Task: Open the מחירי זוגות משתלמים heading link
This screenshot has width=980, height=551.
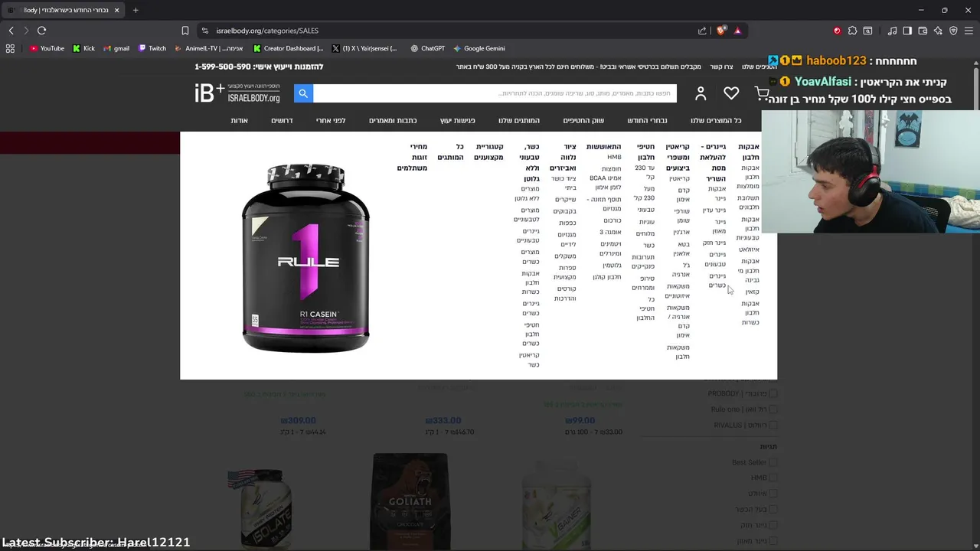Action: point(412,157)
